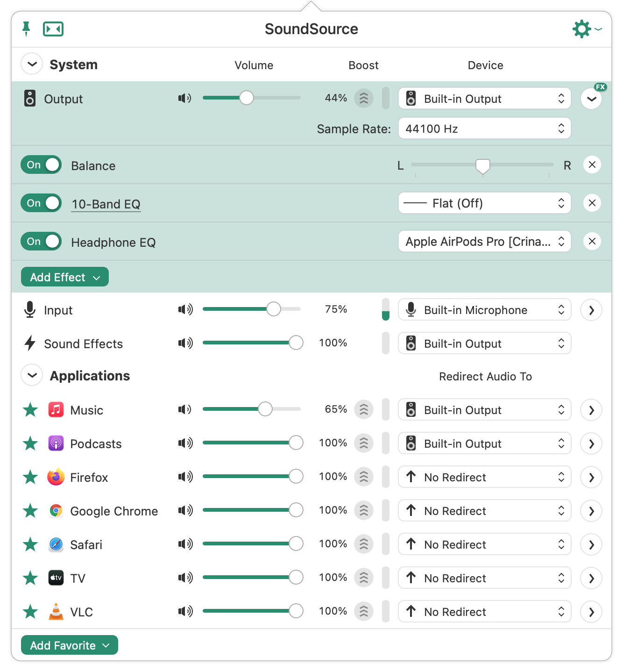The image size is (623, 672).
Task: Unfavorite Google Chrome using its star
Action: tap(30, 511)
